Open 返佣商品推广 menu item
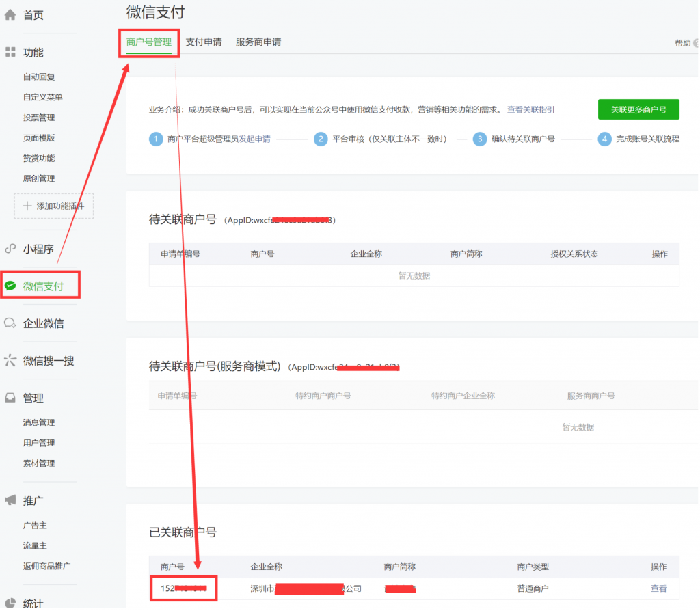Screen dimensions: 700x611 46,566
